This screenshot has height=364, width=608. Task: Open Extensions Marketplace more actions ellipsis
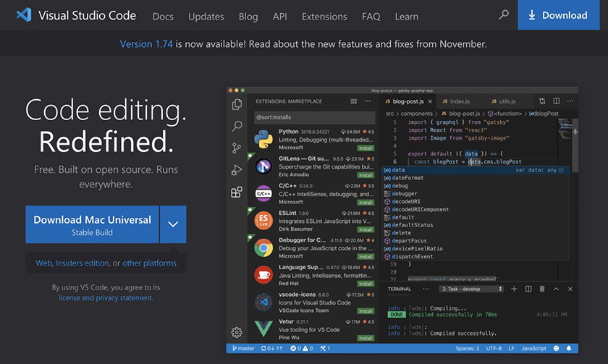[368, 101]
